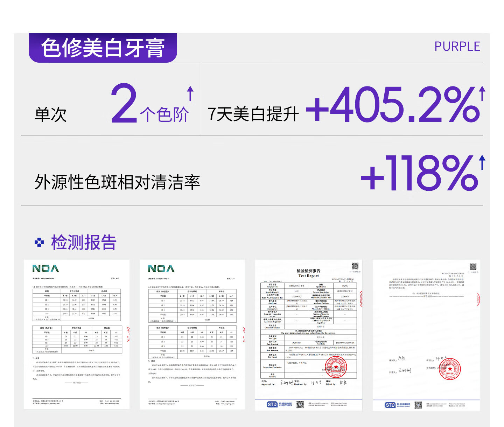Click the up arrow next to 2个色阶
Viewport: 504px width, 427px height.
[190, 94]
